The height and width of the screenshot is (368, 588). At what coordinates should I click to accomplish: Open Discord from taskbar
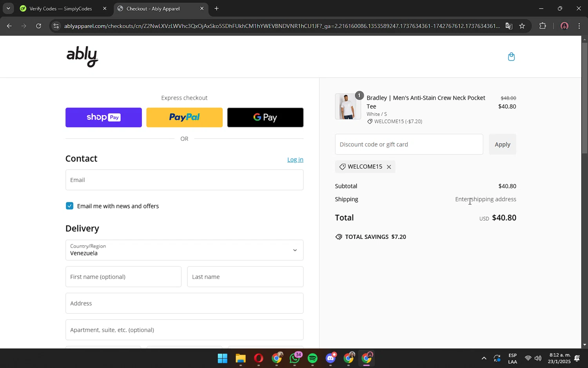point(331,358)
